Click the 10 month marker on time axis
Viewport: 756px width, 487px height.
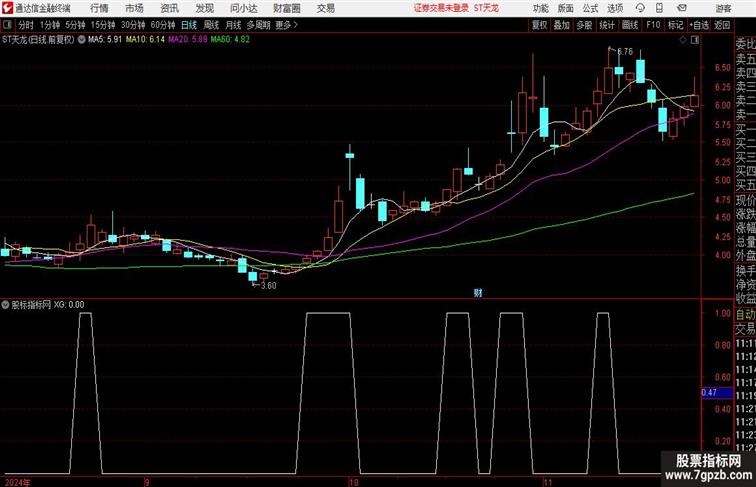[x=353, y=482]
